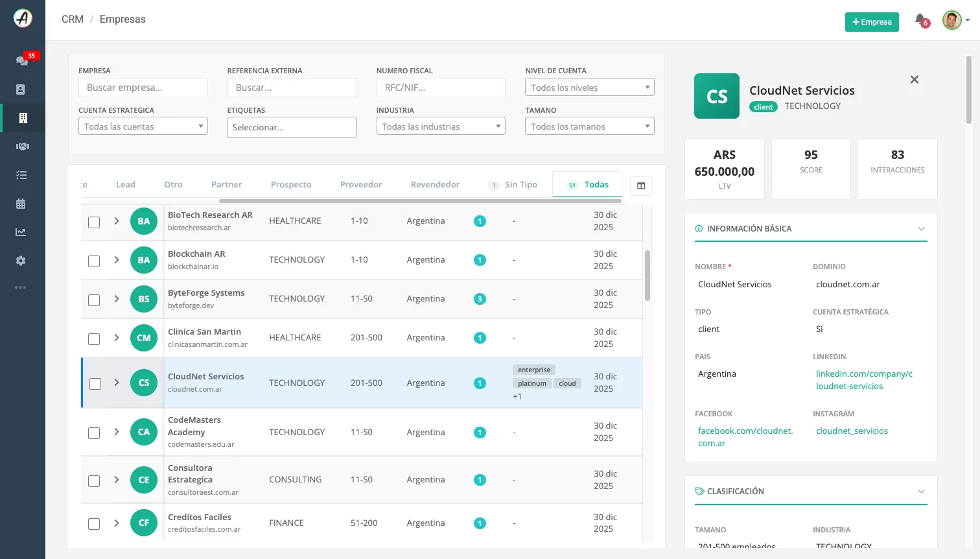The height and width of the screenshot is (559, 980).
Task: Open the conversations icon with 35 badge
Action: click(x=23, y=60)
